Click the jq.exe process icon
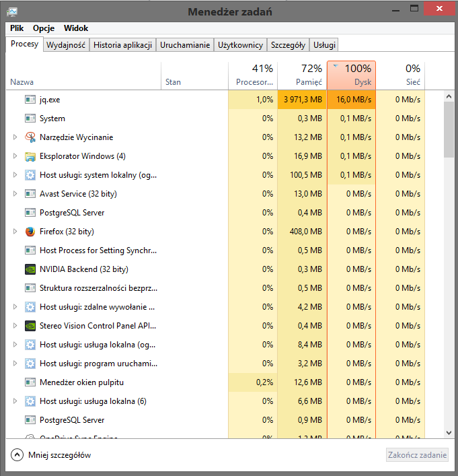This screenshot has height=476, width=458. 30,100
